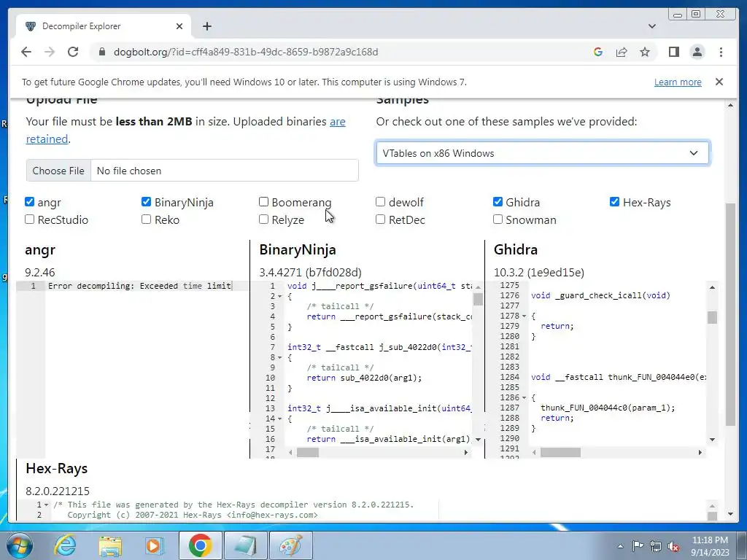
Task: Enable the Snowman decompiler
Action: click(x=498, y=219)
